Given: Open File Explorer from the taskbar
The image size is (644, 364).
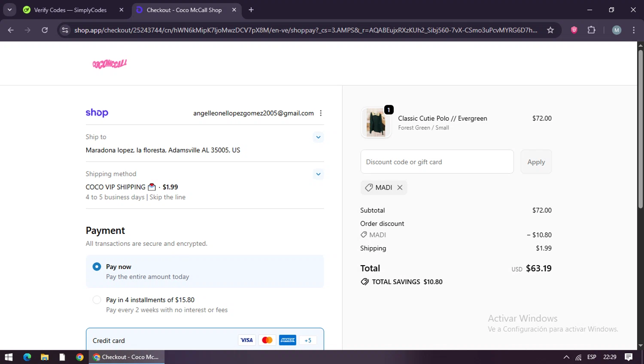Looking at the screenshot, I should [x=45, y=357].
